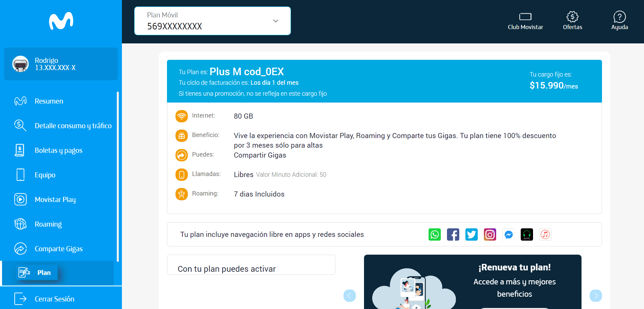Click the Movistar Play icon
Screen dimensions: 644x309
(20, 199)
